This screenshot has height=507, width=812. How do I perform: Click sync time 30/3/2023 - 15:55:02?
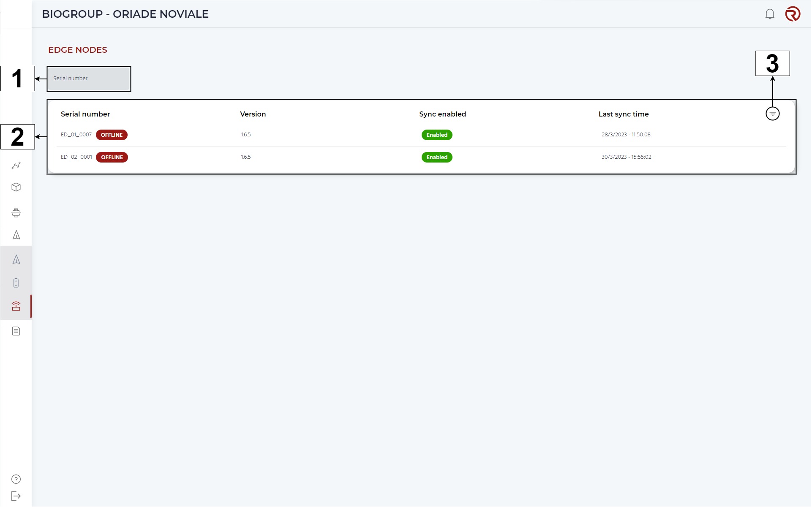[627, 157]
